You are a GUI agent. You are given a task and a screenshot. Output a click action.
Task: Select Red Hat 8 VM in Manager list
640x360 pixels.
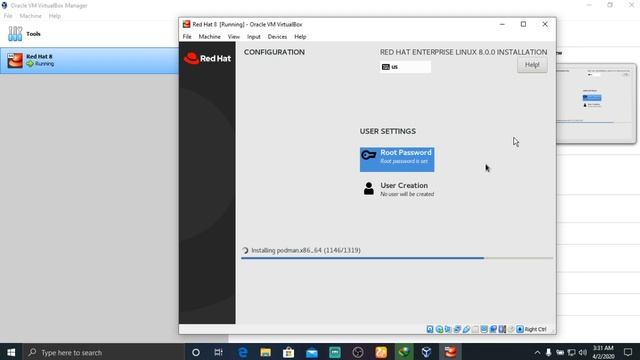[x=89, y=60]
